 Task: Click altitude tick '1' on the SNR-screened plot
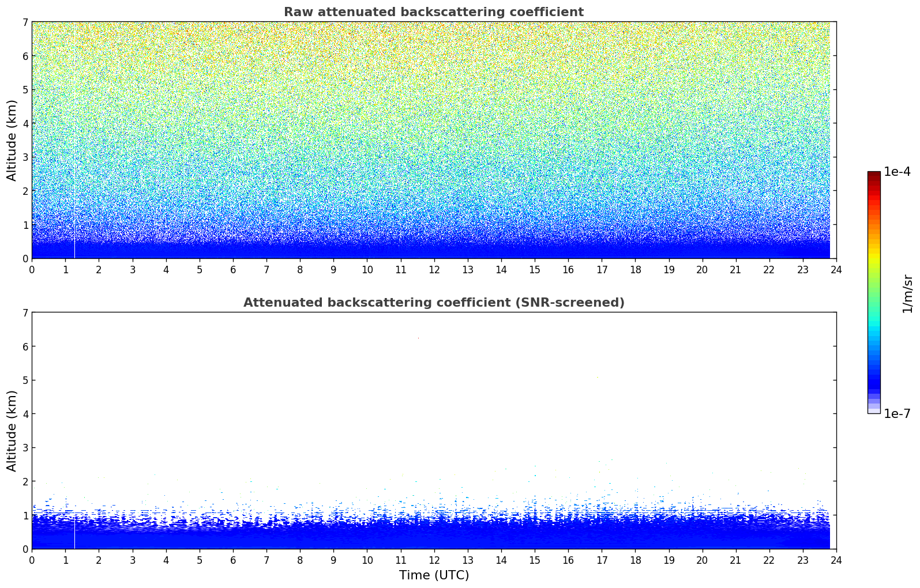[x=25, y=515]
